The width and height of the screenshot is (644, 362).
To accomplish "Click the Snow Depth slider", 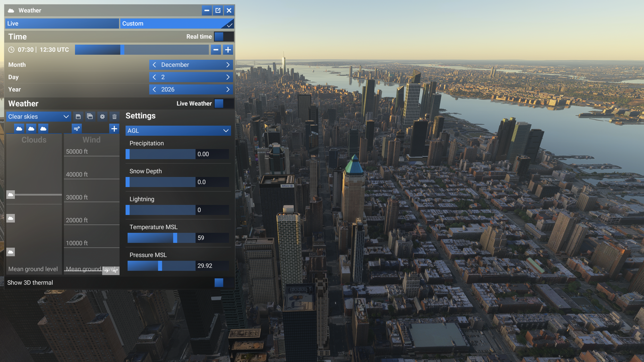I will pos(162,182).
